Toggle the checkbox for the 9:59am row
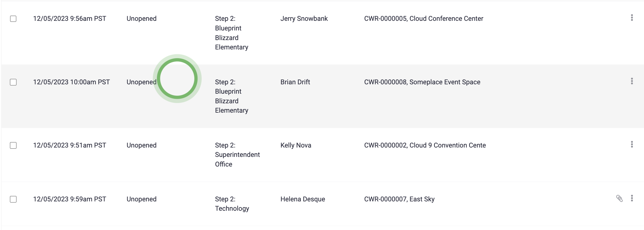644x230 pixels. (13, 199)
